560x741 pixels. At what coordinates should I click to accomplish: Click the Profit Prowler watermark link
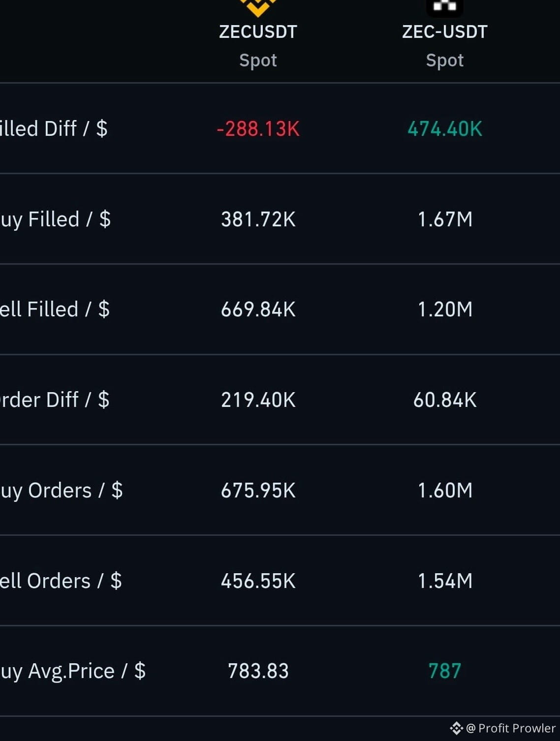coord(511,728)
